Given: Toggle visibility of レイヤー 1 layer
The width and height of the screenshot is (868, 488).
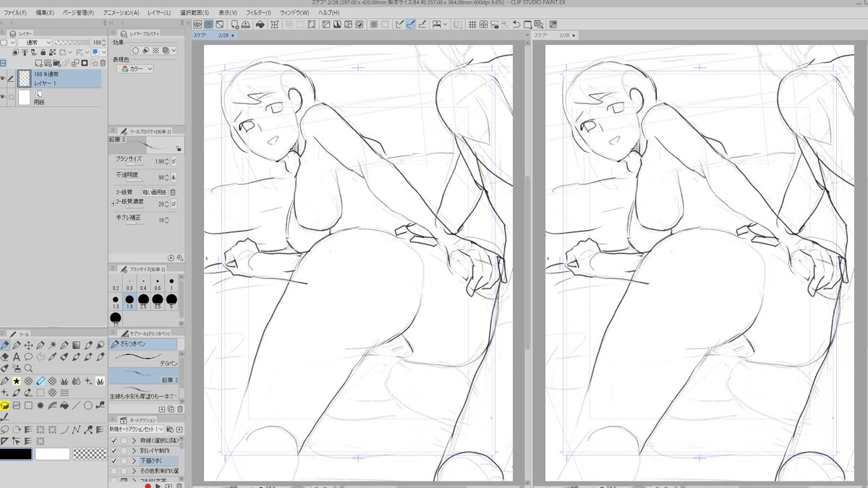Looking at the screenshot, I should tap(3, 79).
